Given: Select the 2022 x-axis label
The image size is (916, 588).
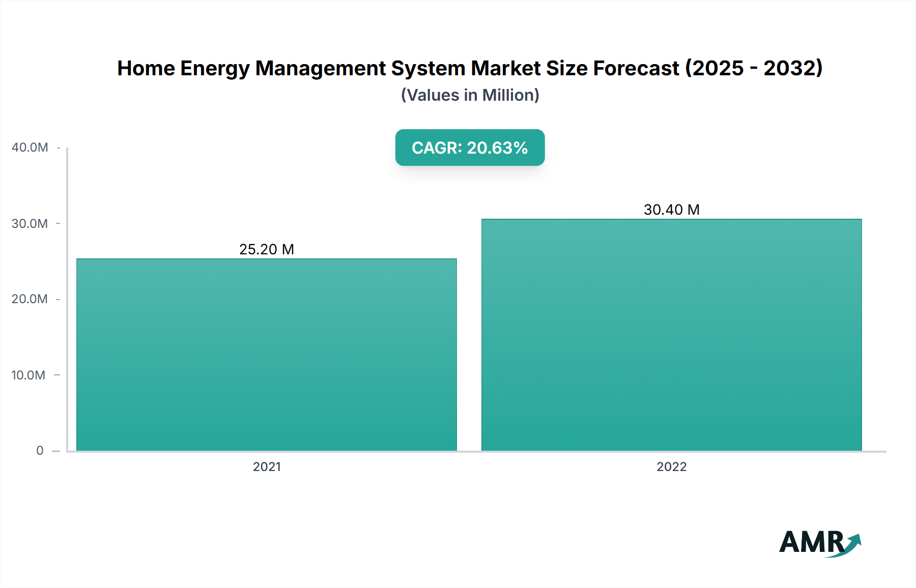Looking at the screenshot, I should [x=673, y=467].
